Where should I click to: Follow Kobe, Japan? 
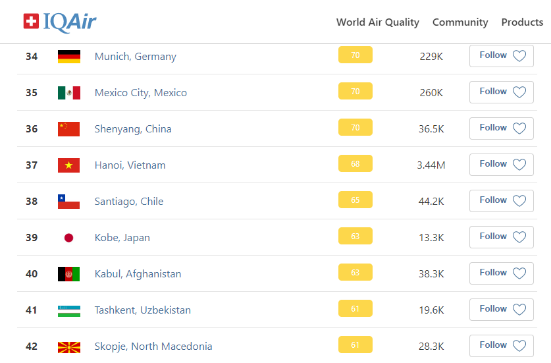[501, 237]
